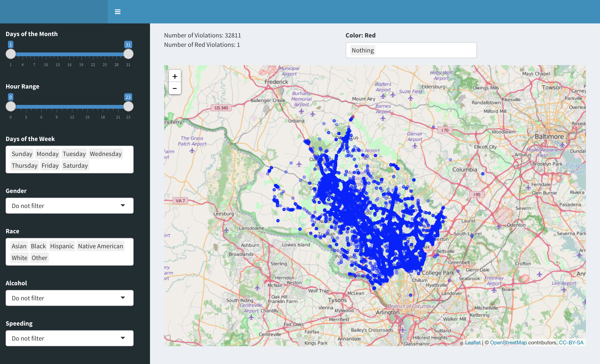Image resolution: width=600 pixels, height=364 pixels.
Task: Select the Native American race tag
Action: click(x=100, y=246)
